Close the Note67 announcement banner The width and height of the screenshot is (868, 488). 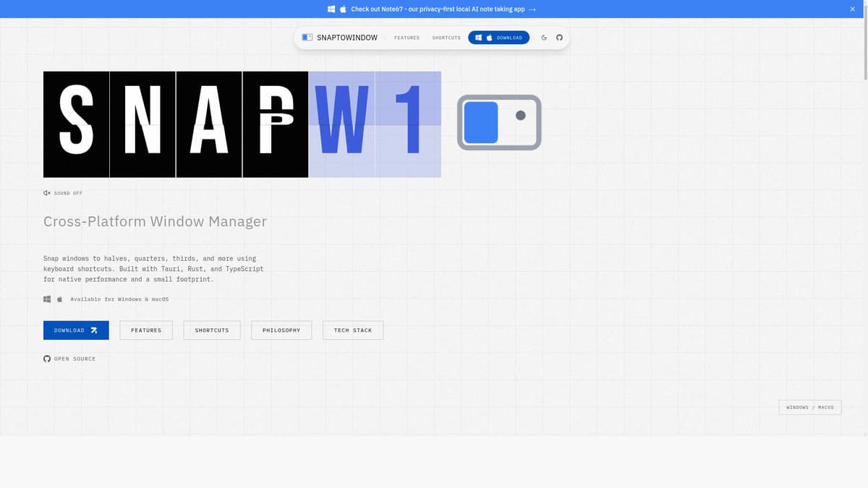click(x=852, y=9)
